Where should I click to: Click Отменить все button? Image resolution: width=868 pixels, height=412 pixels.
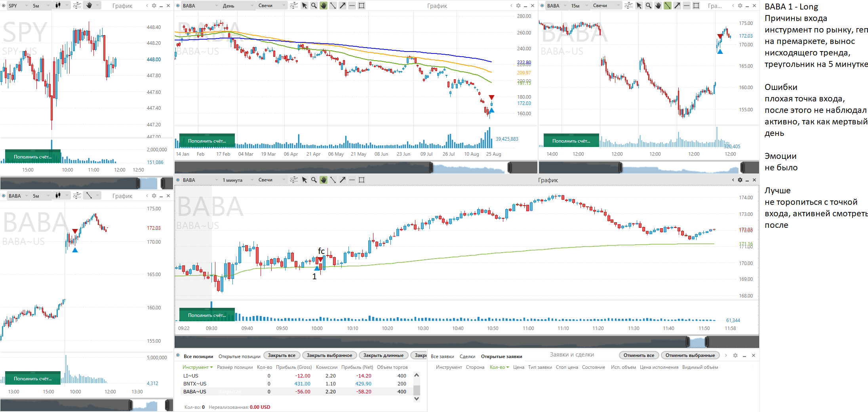point(639,355)
